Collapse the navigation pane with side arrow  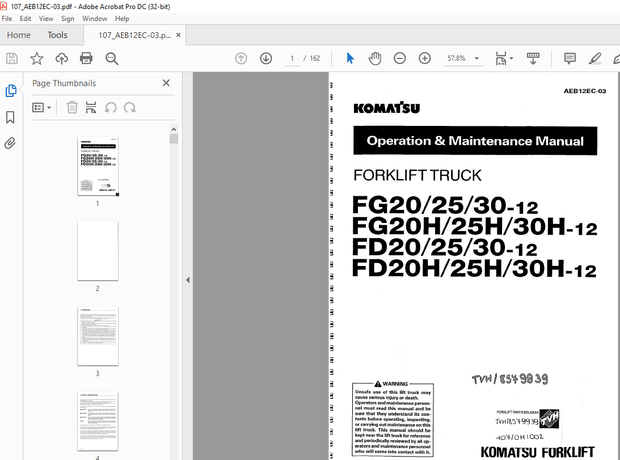tap(188, 280)
